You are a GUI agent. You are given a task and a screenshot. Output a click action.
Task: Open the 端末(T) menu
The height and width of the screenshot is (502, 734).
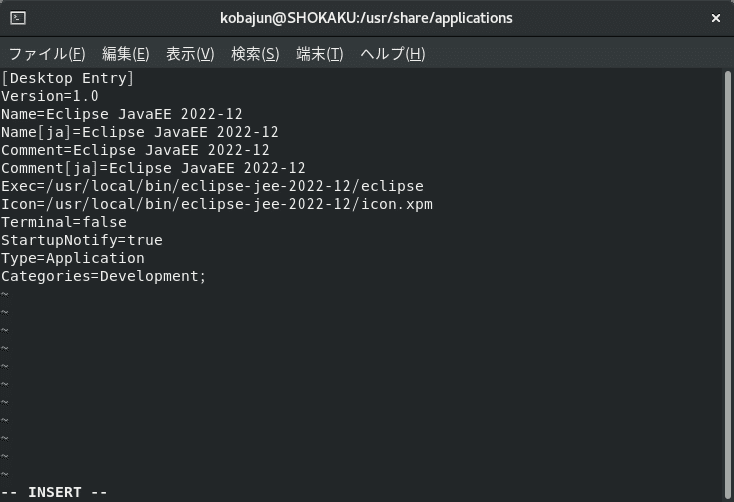[320, 54]
